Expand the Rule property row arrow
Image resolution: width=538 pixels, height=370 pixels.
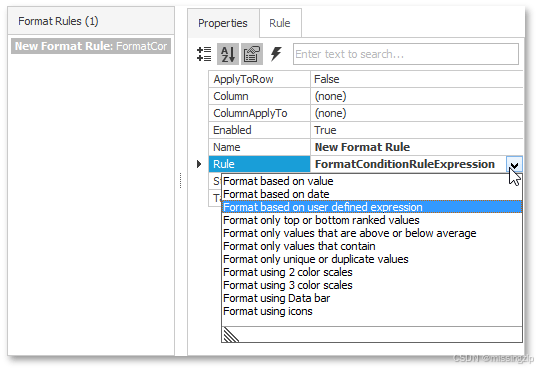[x=199, y=164]
